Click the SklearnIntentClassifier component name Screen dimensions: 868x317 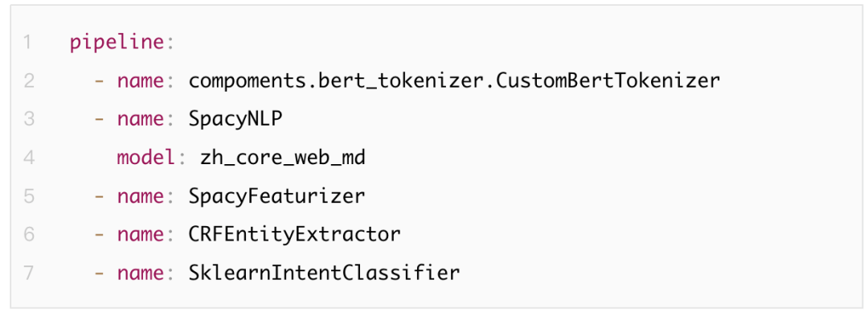(x=324, y=274)
